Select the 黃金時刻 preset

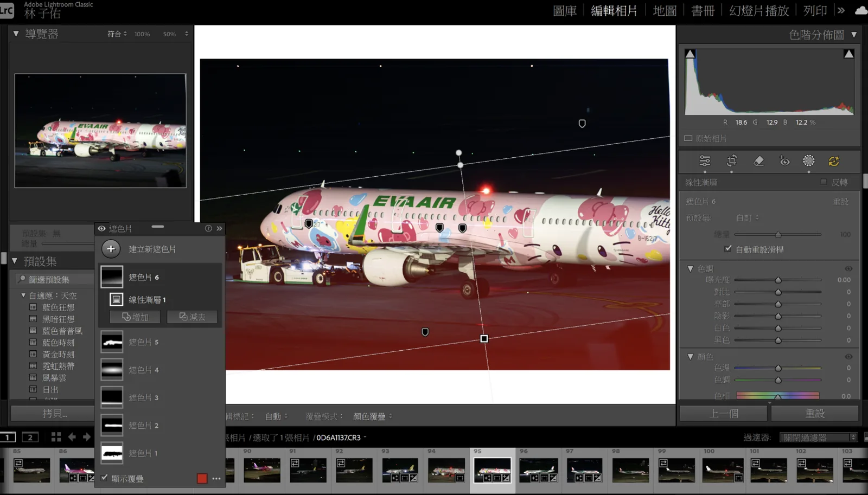58,354
